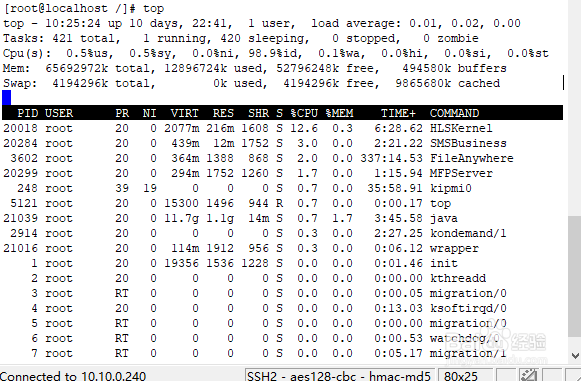Click the 6:28.62 time of HLSKernel
Viewport: 581px width, 381px height.
click(x=398, y=128)
